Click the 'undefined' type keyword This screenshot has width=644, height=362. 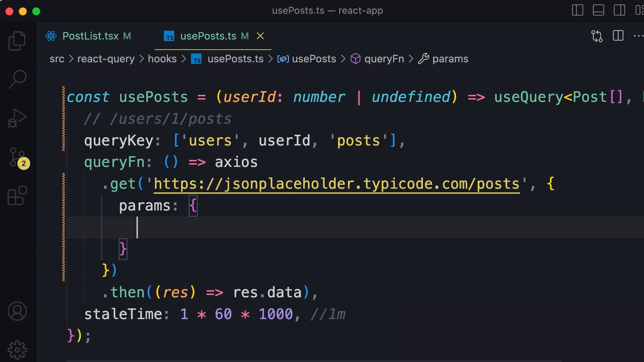pyautogui.click(x=411, y=97)
